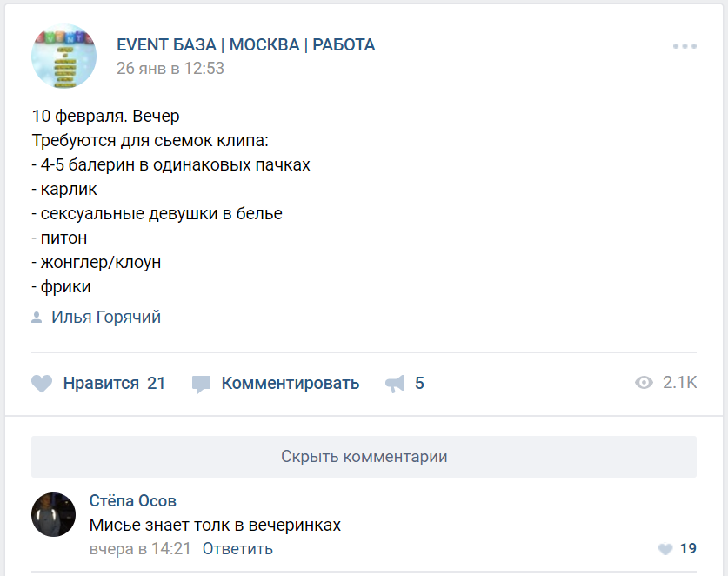This screenshot has height=576, width=728.
Task: Reply to the comment using Ответить
Action: coord(237,549)
